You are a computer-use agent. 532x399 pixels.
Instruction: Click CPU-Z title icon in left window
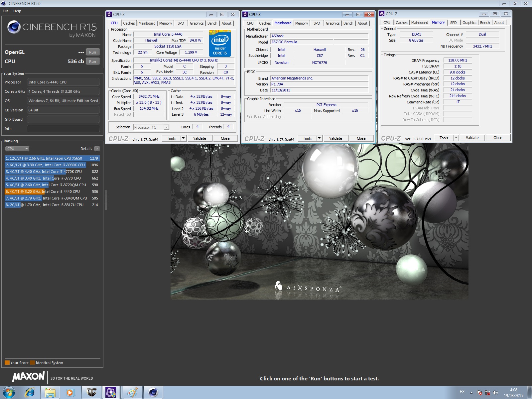[x=109, y=14]
